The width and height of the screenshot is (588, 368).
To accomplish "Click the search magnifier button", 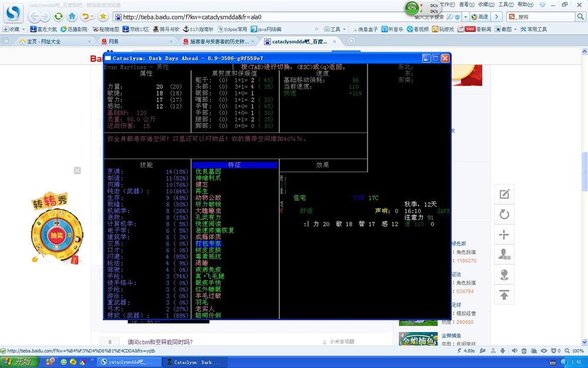I will click(580, 17).
